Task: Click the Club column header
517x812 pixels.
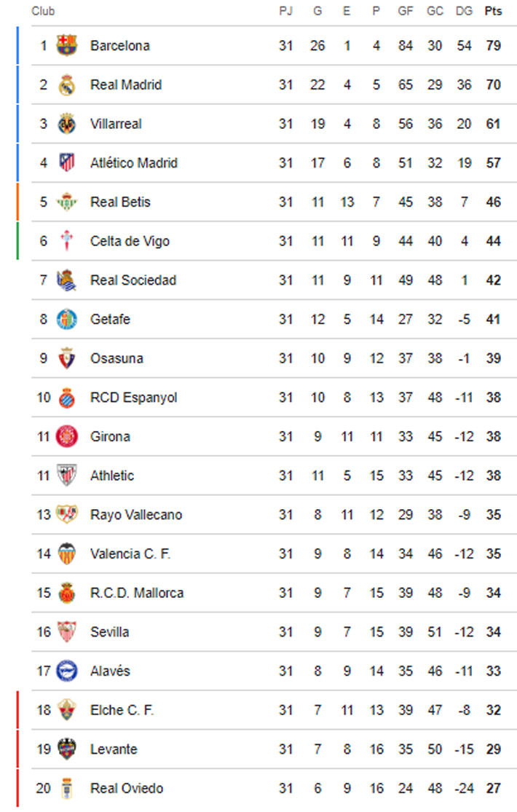Action: pos(43,11)
